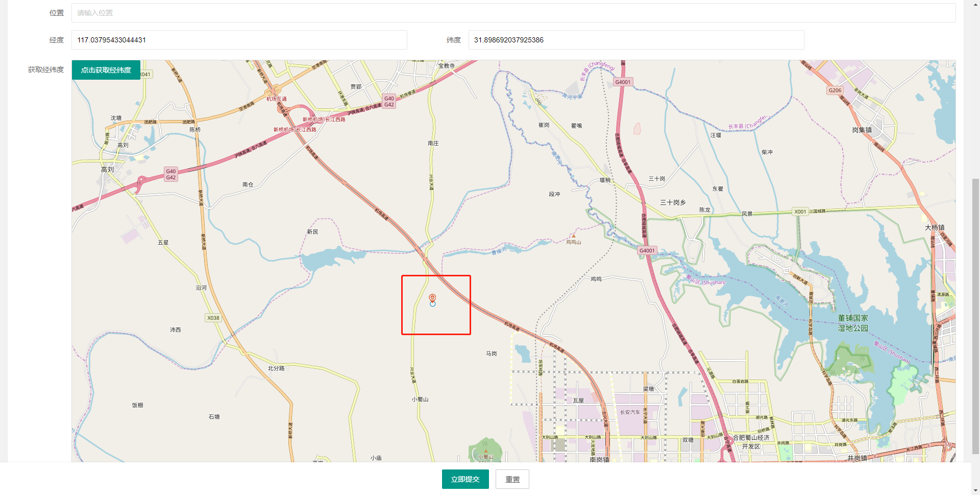This screenshot has height=495, width=980.
Task: Click the 宝教寺 place label
Action: [x=447, y=66]
